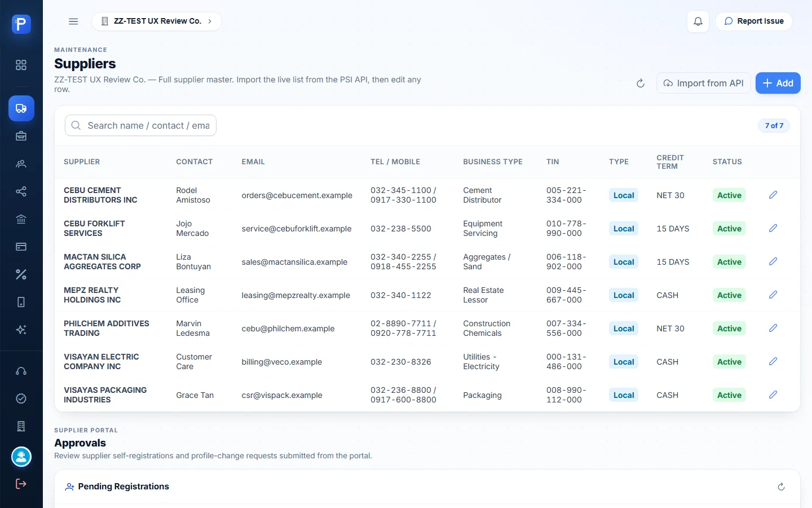
Task: Click the share nodes sidebar icon
Action: pos(21,191)
